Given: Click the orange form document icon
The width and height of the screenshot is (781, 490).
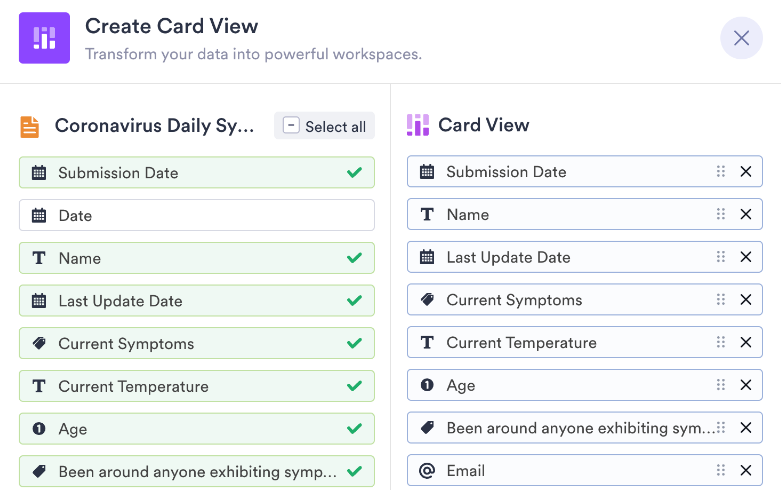Looking at the screenshot, I should point(30,126).
